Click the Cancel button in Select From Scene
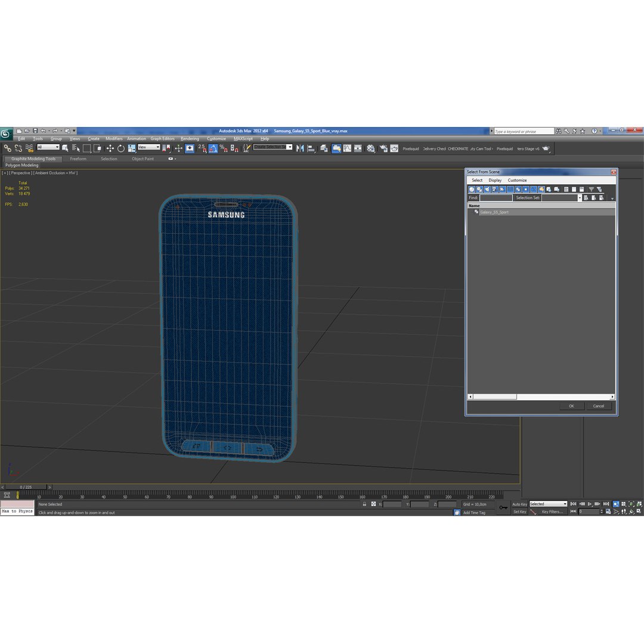Viewport: 644px width, 644px height. [599, 406]
